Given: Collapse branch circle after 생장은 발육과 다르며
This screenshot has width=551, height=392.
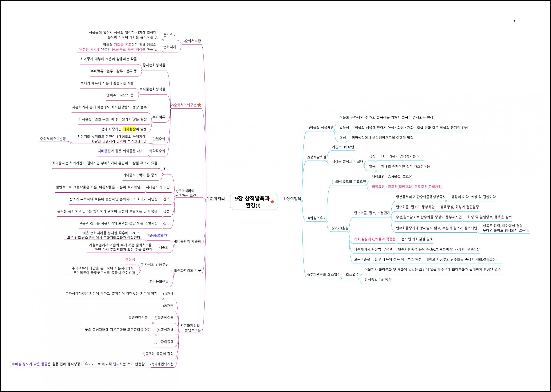Looking at the screenshot, I should (x=364, y=165).
